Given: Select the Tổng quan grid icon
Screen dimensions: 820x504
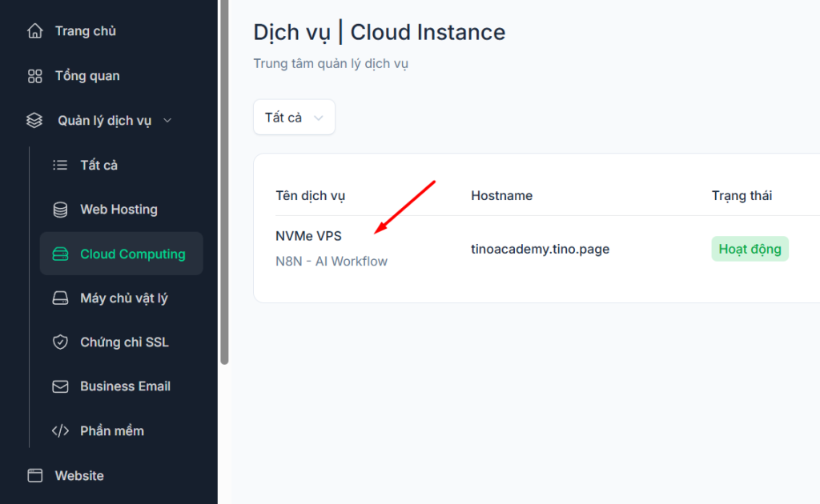Looking at the screenshot, I should click(34, 76).
